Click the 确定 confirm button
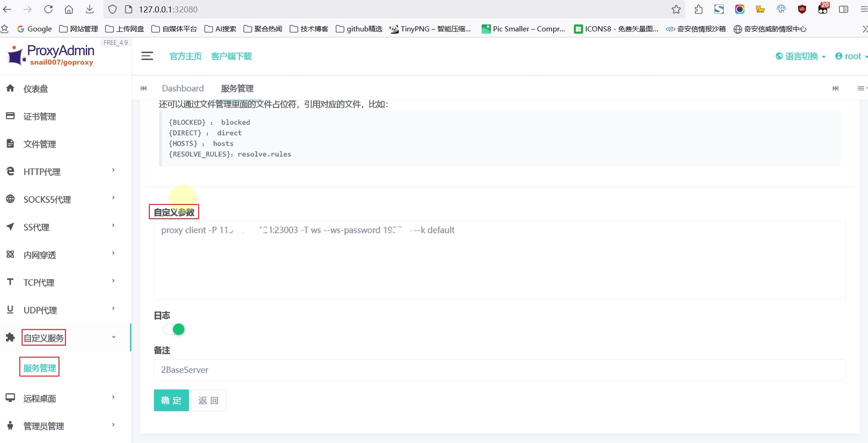 point(171,400)
